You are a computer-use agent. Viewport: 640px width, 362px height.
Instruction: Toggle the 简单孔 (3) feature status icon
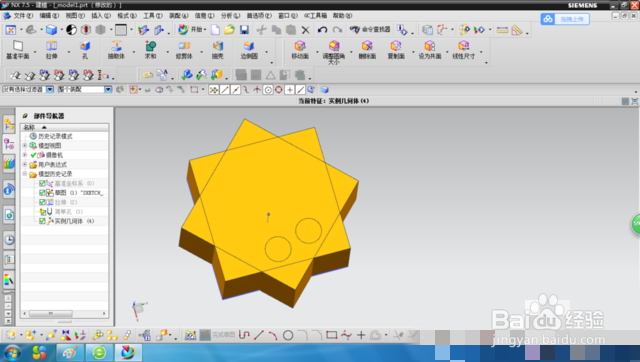42,212
